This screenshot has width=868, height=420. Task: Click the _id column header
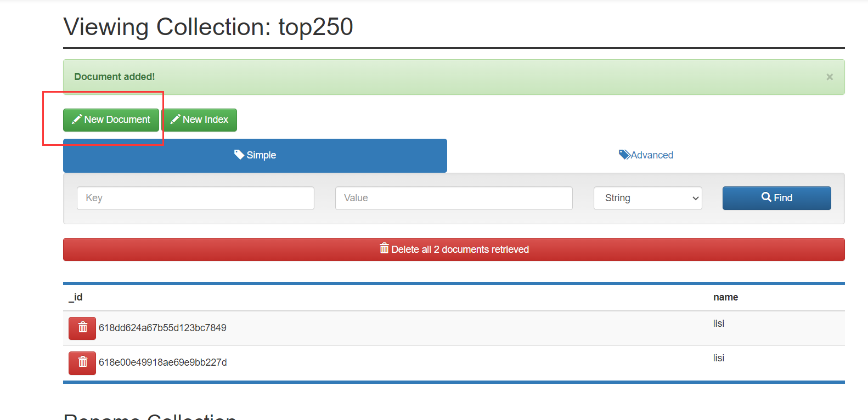click(x=76, y=297)
